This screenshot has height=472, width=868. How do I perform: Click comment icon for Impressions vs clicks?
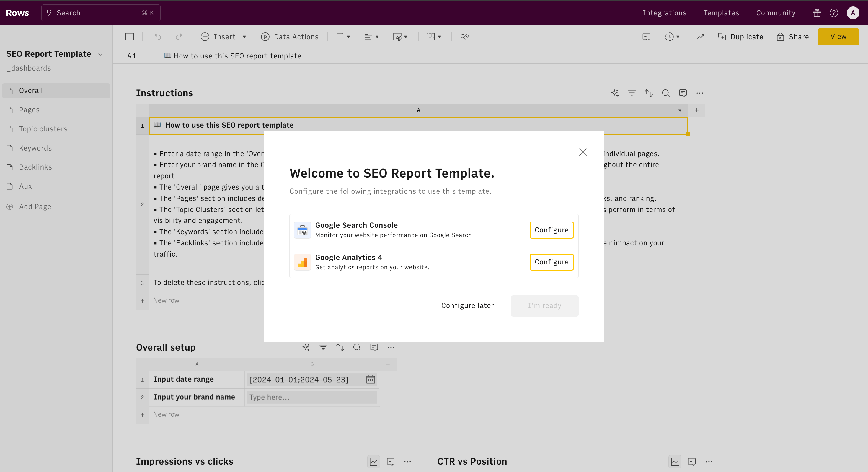tap(391, 462)
